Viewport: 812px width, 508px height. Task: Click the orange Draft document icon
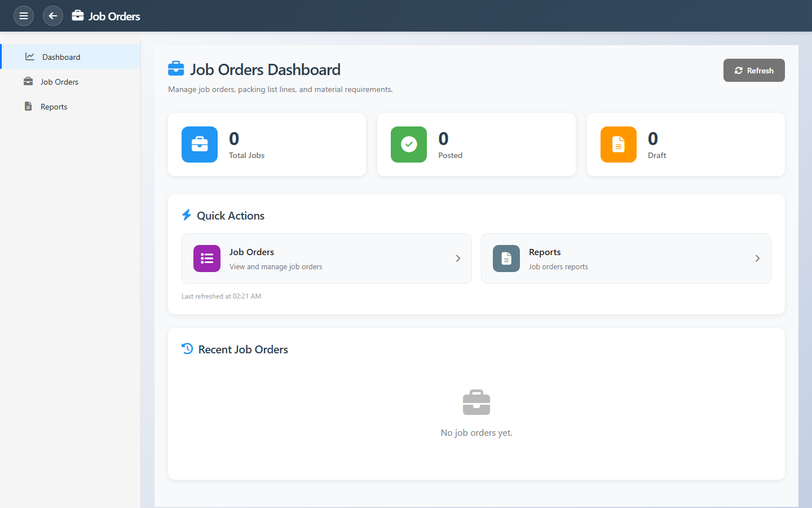pyautogui.click(x=618, y=144)
